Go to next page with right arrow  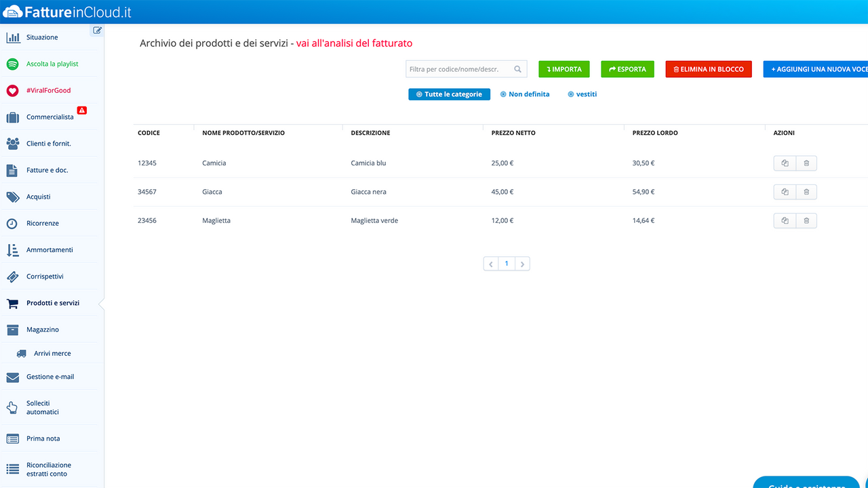522,263
